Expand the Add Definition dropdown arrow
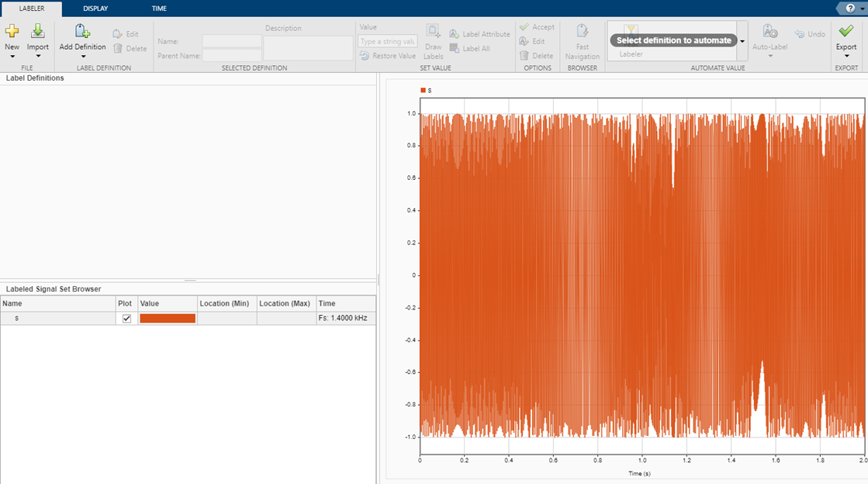The image size is (868, 484). coord(82,57)
